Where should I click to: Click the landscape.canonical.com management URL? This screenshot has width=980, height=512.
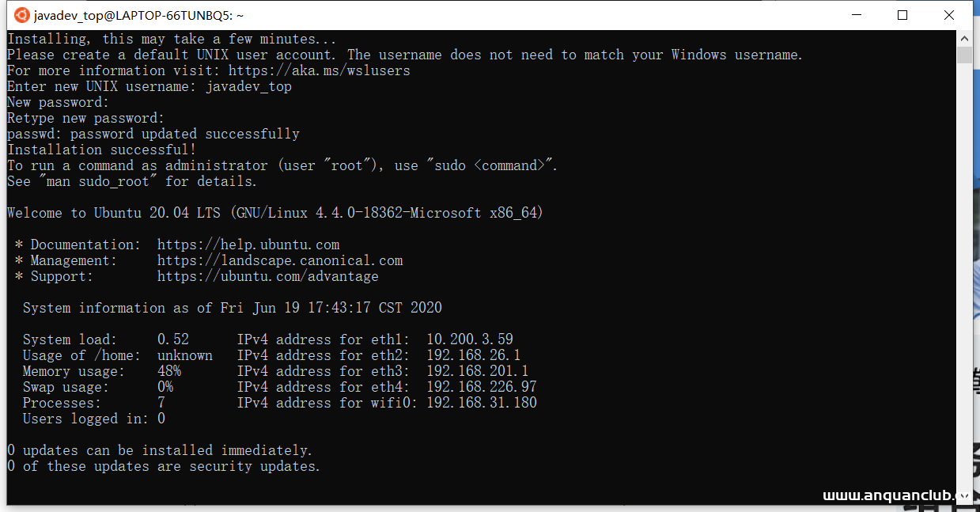[x=280, y=260]
